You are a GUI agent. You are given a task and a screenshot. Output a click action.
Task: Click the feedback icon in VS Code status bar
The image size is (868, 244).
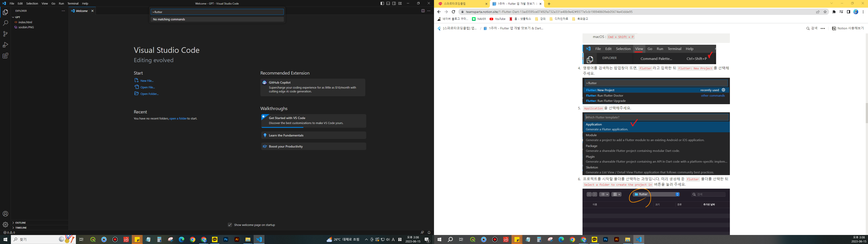tap(422, 232)
